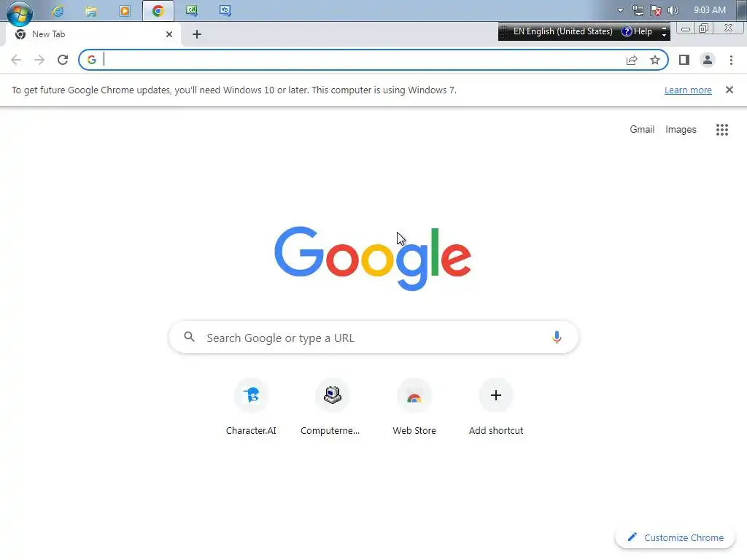Open Action Center flag icon
Image resolution: width=747 pixels, height=560 pixels.
656,10
